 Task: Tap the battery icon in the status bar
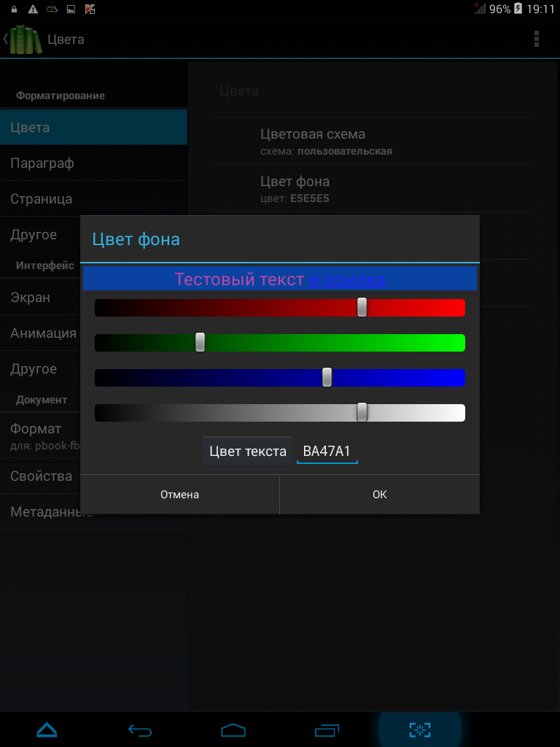pos(518,9)
